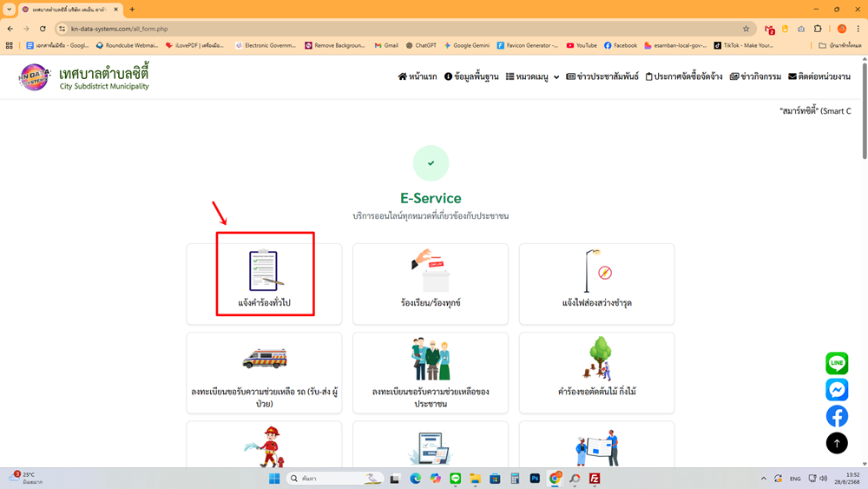Open the Chrome tab search dropdown arrow

[x=10, y=10]
